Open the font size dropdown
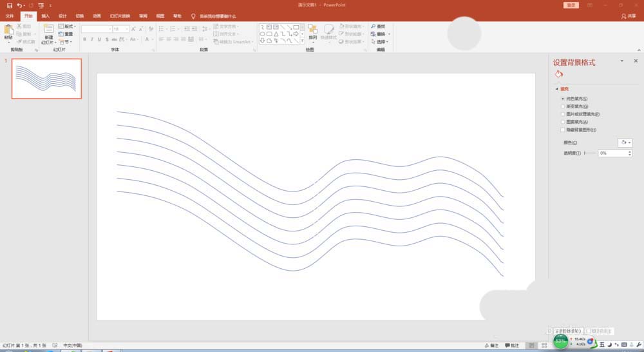This screenshot has height=352, width=644. point(127,29)
